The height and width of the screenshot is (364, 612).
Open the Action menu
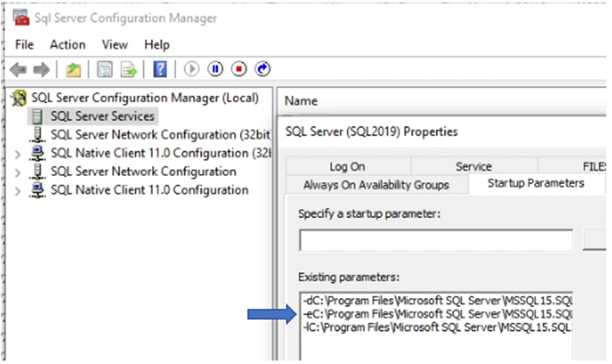click(67, 45)
